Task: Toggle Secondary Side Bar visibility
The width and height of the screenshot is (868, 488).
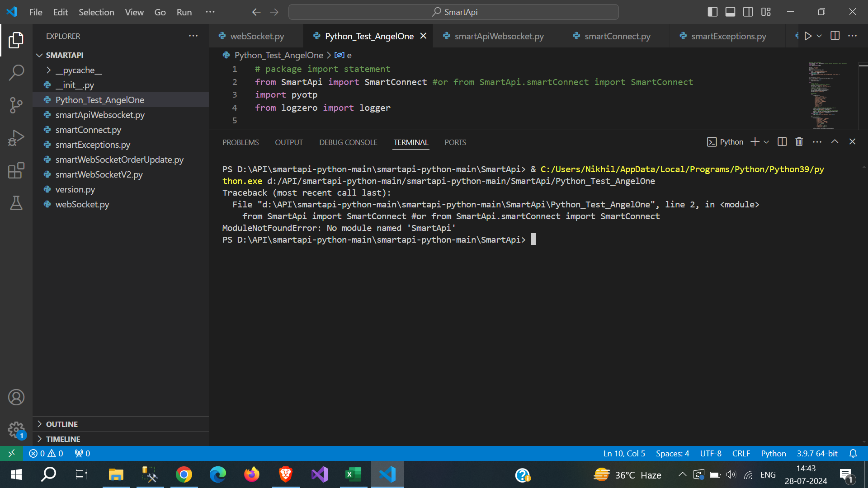Action: coord(748,12)
